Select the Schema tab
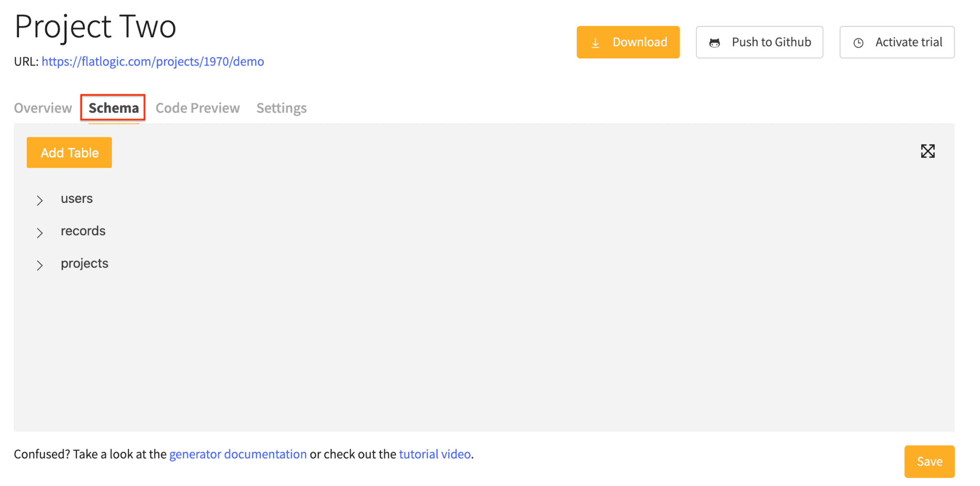Image resolution: width=980 pixels, height=486 pixels. [x=113, y=108]
